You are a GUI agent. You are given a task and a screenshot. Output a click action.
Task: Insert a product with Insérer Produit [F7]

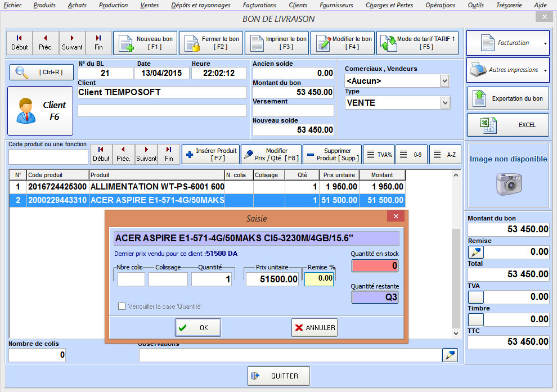click(x=211, y=155)
